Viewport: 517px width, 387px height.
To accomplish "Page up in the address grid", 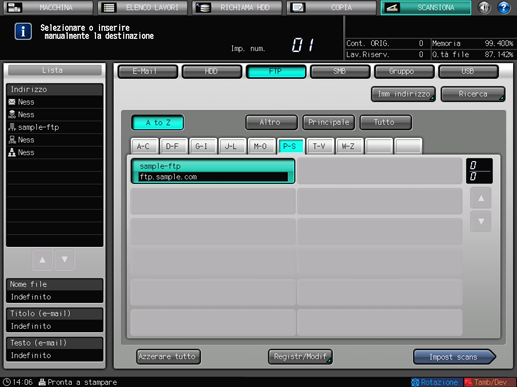I will 481,198.
